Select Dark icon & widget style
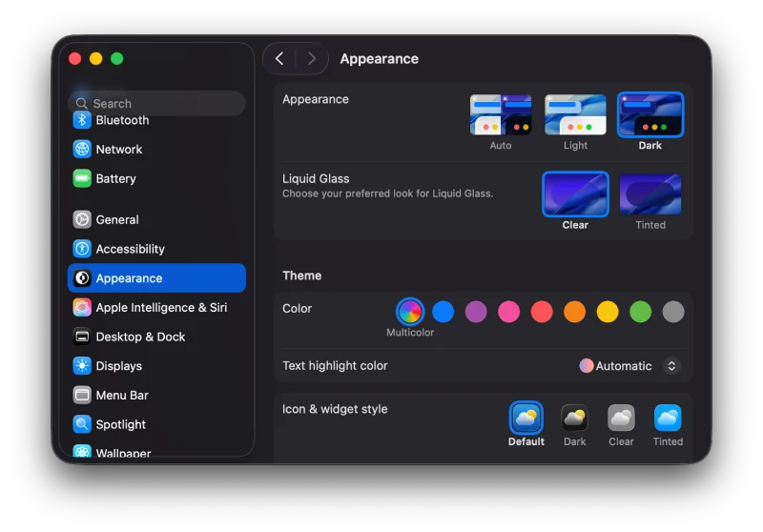Viewport: 763px width, 532px height. [x=574, y=419]
